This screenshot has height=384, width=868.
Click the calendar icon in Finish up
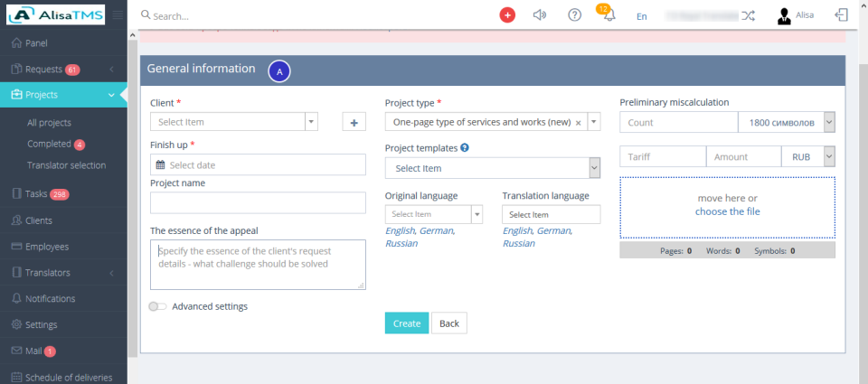(161, 164)
